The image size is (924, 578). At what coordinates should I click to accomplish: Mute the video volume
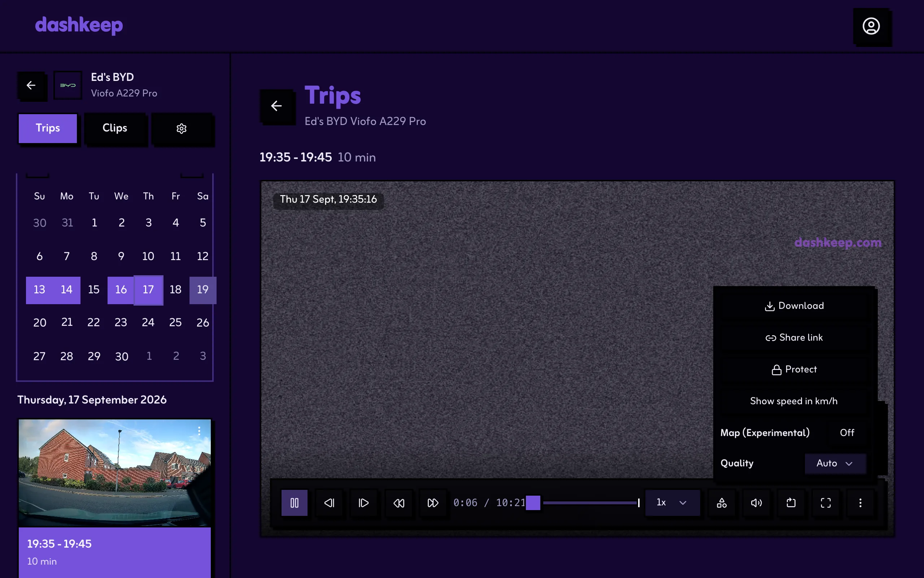(757, 503)
